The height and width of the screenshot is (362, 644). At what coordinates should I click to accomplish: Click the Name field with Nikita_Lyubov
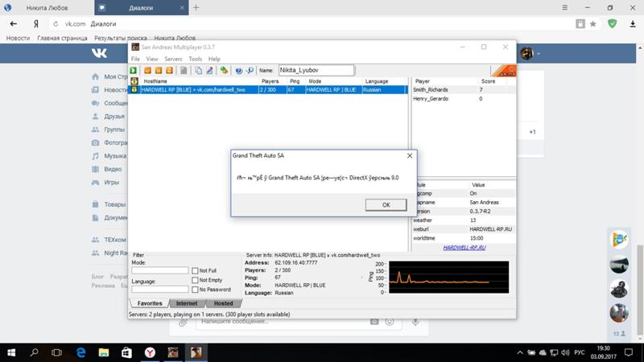point(316,71)
